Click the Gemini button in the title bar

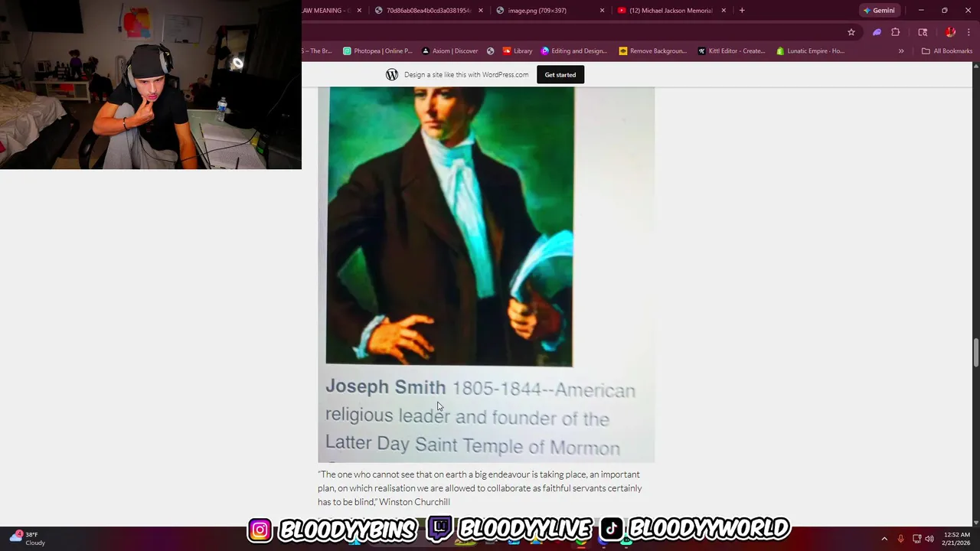click(879, 11)
